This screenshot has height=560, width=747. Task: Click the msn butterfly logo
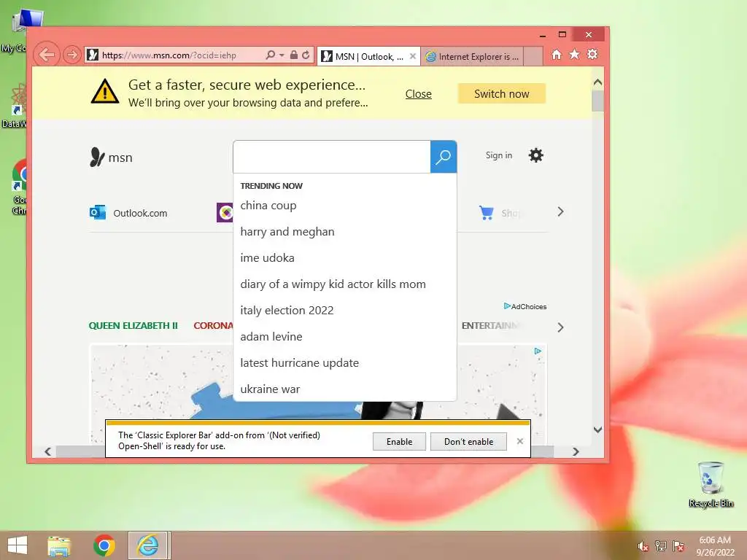97,157
